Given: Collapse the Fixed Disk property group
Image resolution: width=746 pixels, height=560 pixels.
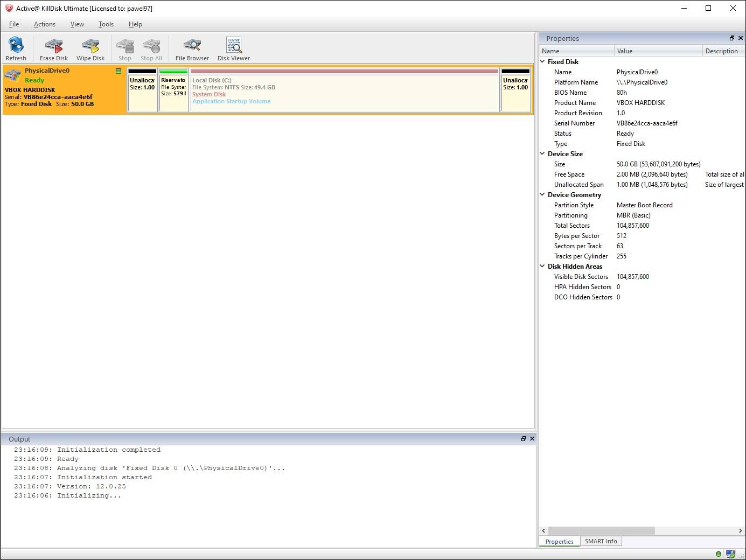Looking at the screenshot, I should point(542,62).
